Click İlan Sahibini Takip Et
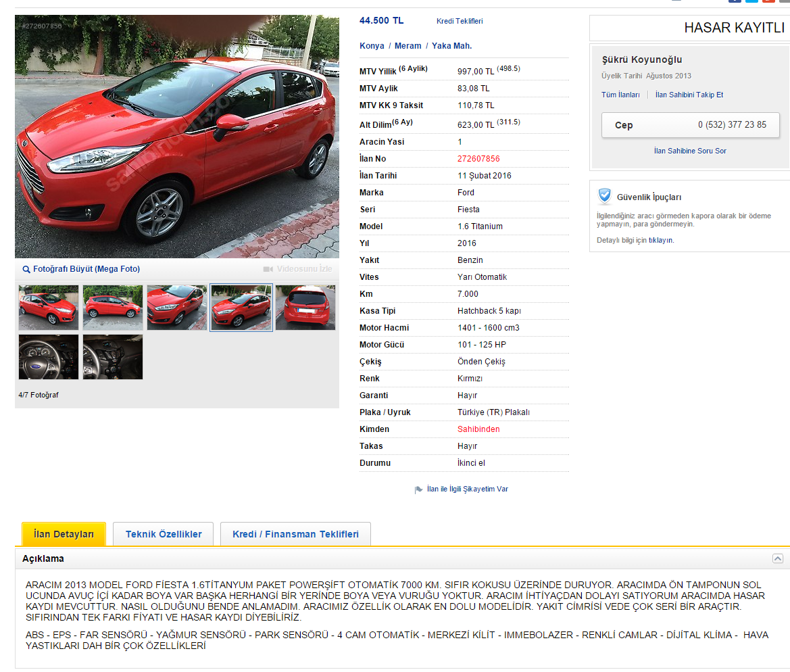790x672 pixels. (x=689, y=95)
